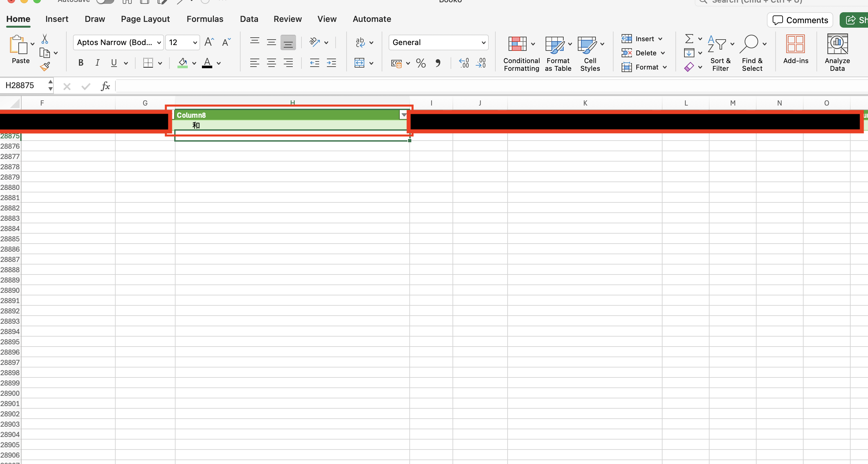Open the Page Layout tab
868x464 pixels.
click(145, 19)
